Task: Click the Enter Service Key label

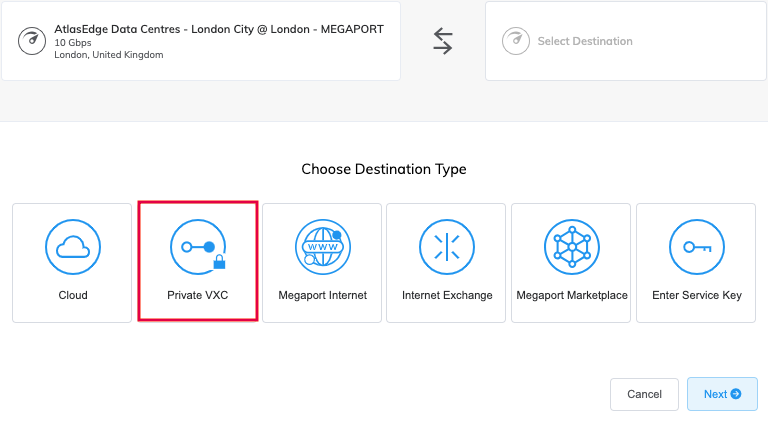Action: click(696, 295)
